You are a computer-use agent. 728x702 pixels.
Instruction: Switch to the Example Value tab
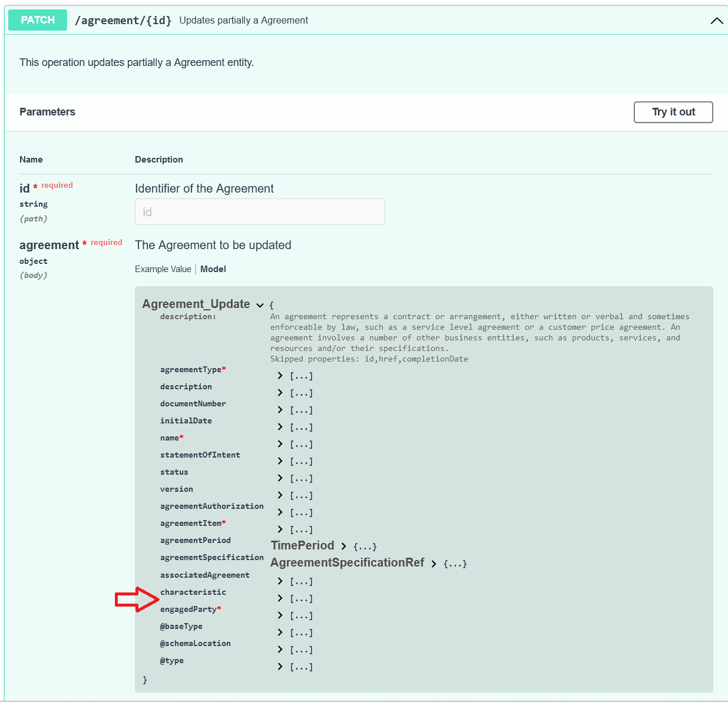point(163,269)
